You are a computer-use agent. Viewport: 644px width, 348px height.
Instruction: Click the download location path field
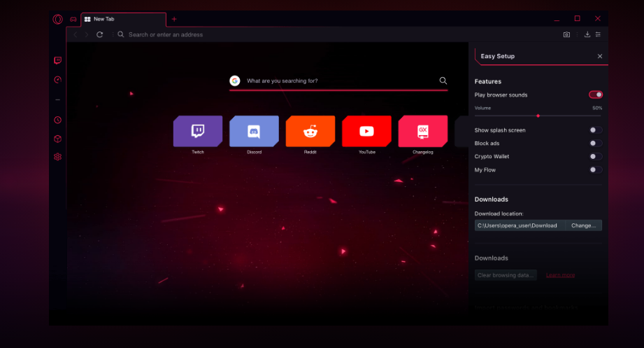click(x=520, y=225)
